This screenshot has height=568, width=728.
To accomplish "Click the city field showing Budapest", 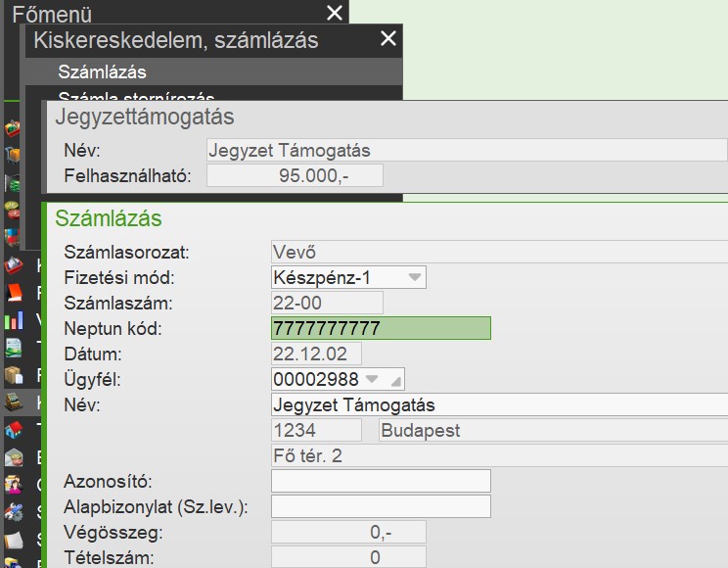I will point(554,430).
